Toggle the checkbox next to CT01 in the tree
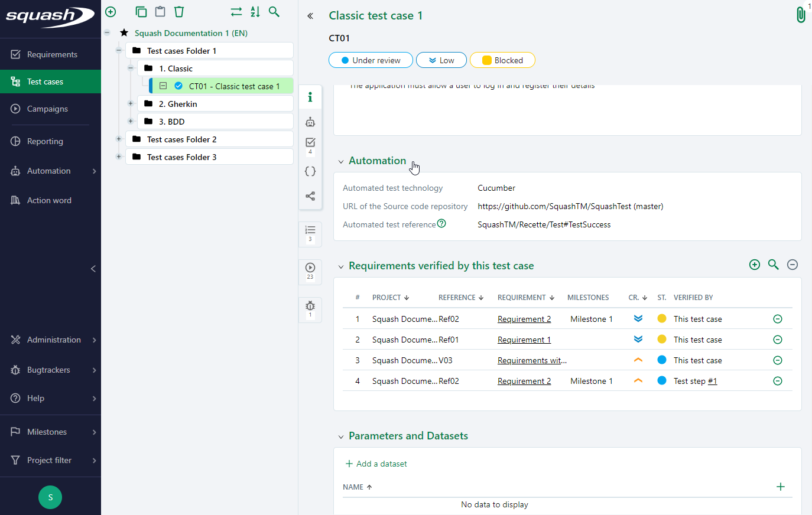The height and width of the screenshot is (515, 812). (x=162, y=86)
